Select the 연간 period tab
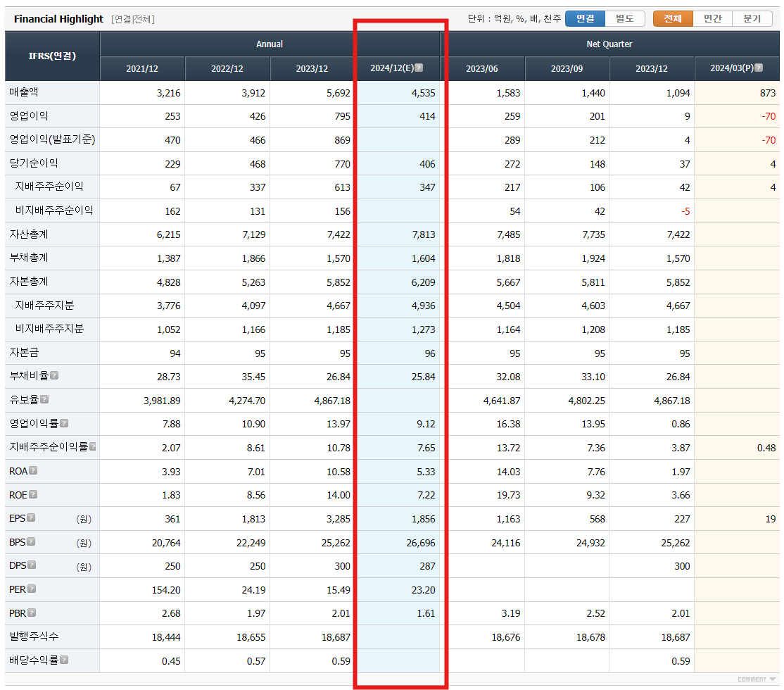 712,18
